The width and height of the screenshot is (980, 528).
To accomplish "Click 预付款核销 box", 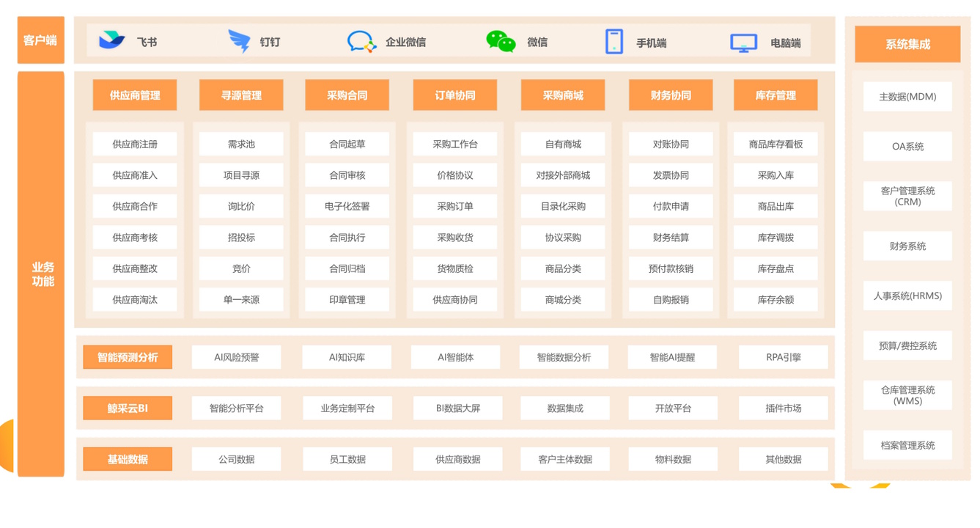I will click(x=671, y=268).
